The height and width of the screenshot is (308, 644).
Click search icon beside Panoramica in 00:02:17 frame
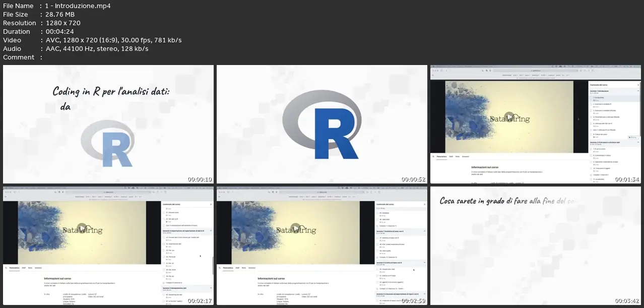click(7, 268)
